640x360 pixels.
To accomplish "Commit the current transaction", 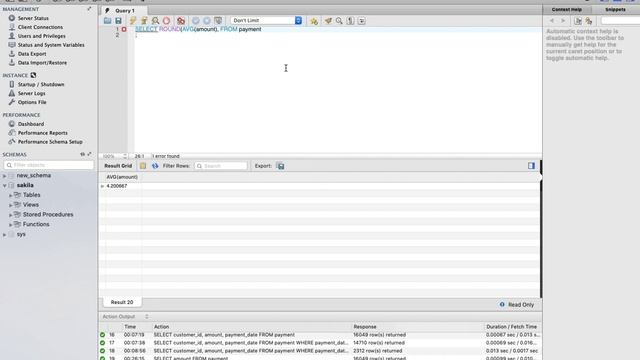I will pos(196,20).
